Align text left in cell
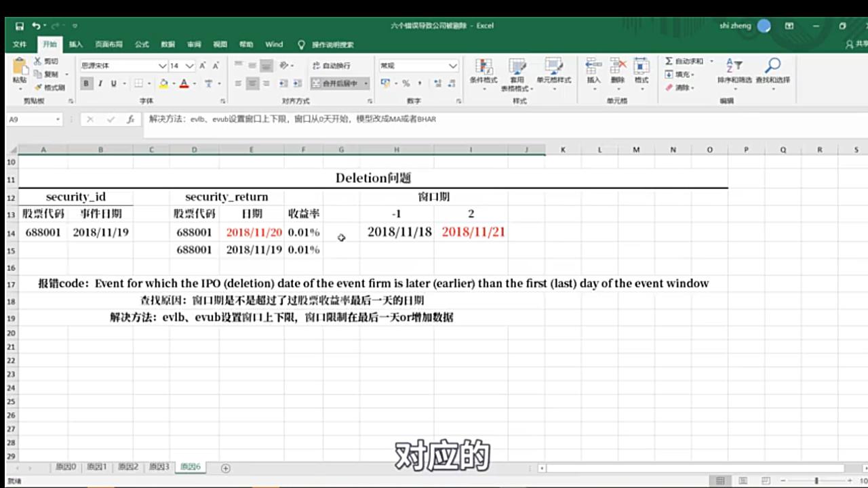Viewport: 868px width, 488px height. click(238, 83)
